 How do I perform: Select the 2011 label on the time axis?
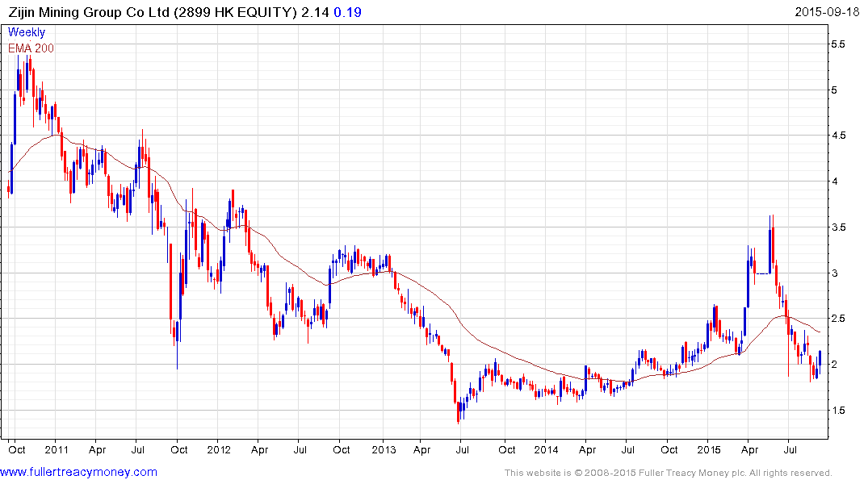57,449
